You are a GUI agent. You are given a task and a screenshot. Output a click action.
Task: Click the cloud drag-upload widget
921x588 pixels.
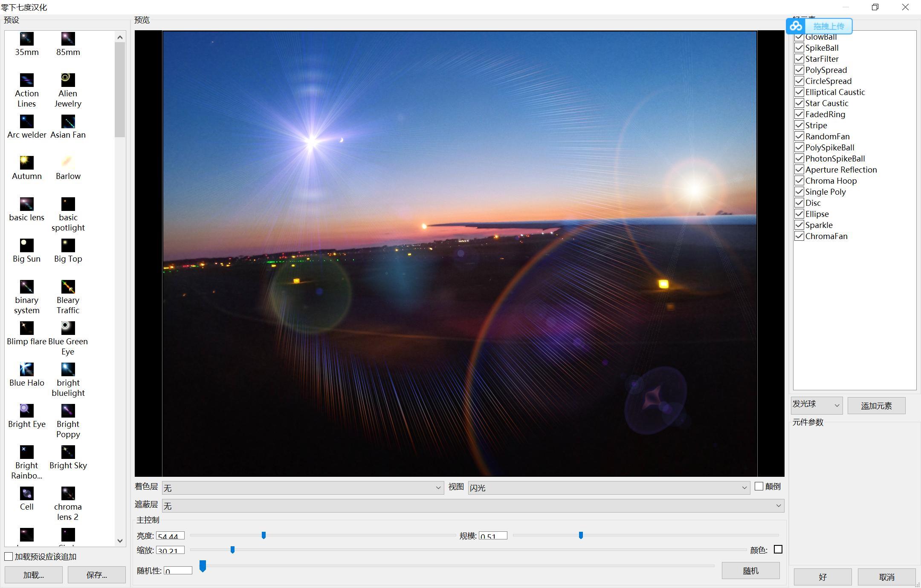click(x=819, y=26)
